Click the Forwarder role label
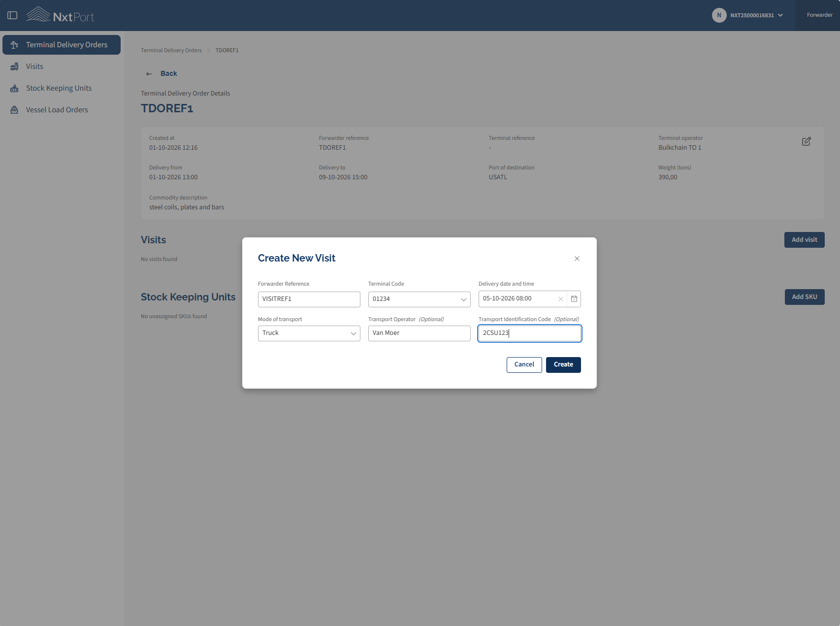Viewport: 840px width, 626px height. coord(820,15)
